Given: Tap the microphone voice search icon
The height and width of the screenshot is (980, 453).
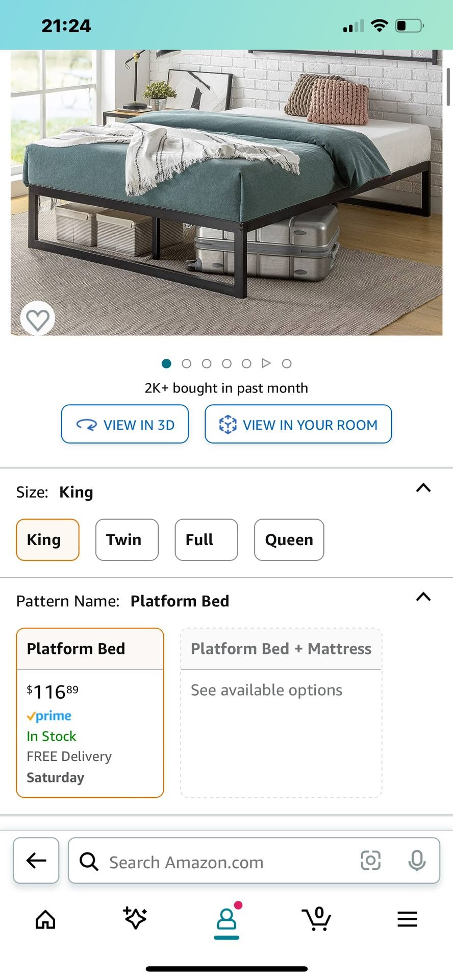Looking at the screenshot, I should (417, 861).
